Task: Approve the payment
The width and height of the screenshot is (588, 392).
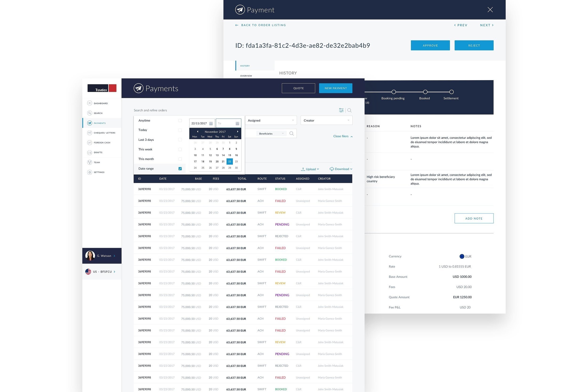Action: (430, 45)
